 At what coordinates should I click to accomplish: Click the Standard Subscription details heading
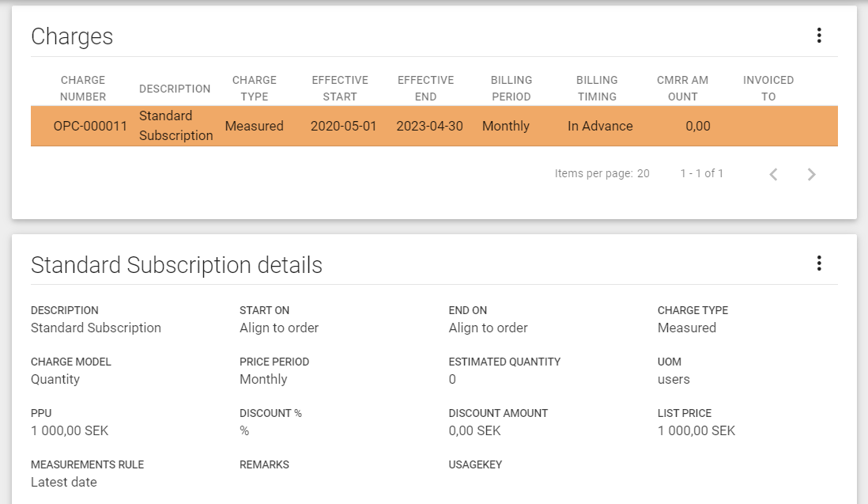176,265
